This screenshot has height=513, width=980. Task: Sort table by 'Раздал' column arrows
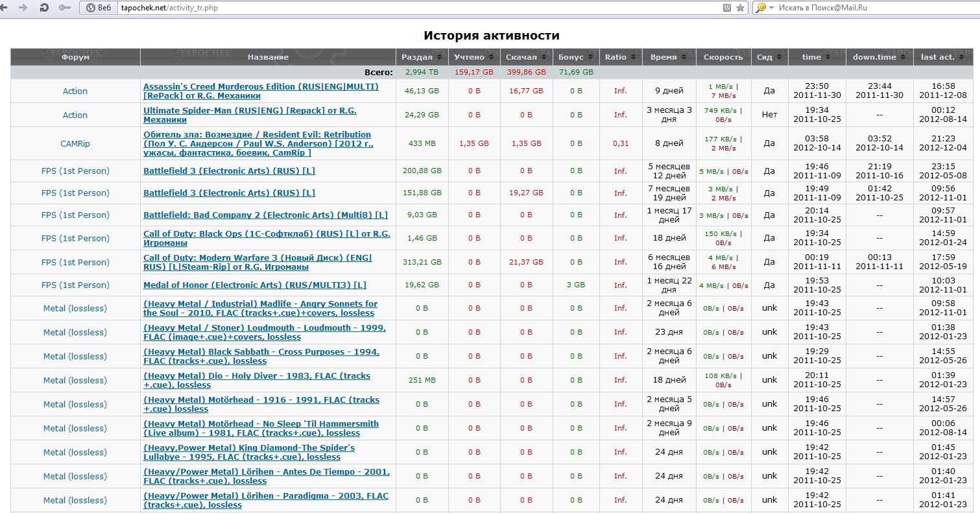439,57
